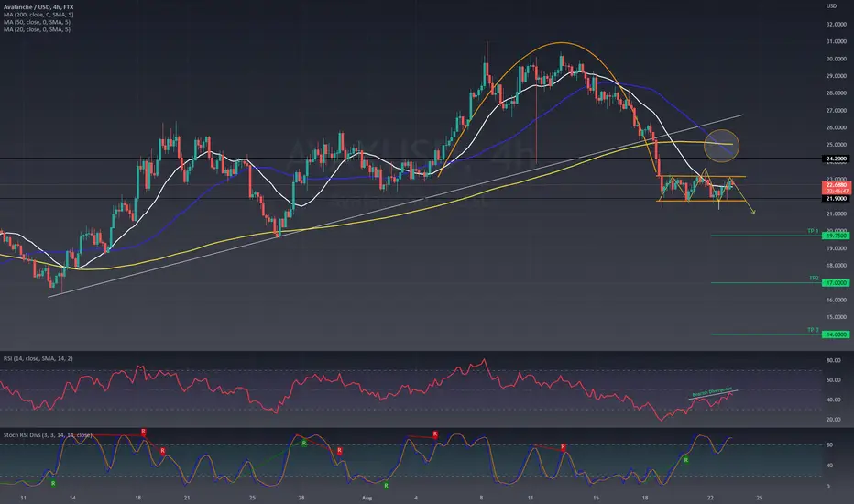The width and height of the screenshot is (854, 504).
Task: Click the '8' date on the time axis
Action: point(481,498)
